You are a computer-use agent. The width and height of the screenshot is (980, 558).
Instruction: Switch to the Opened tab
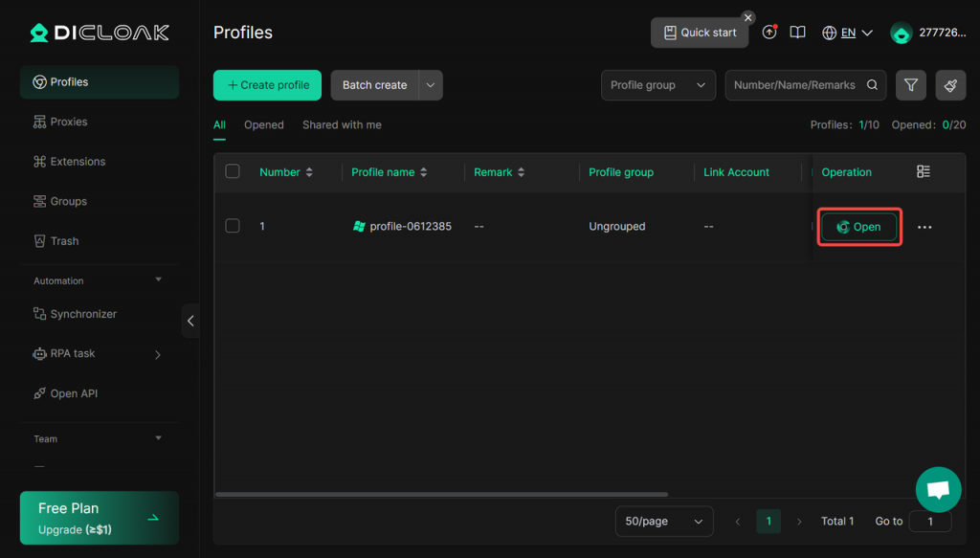click(x=264, y=125)
